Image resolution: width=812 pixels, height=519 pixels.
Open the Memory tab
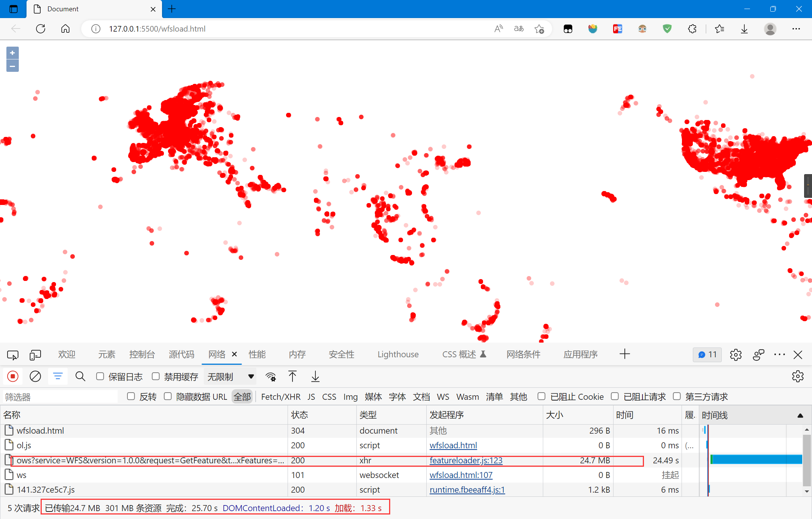point(297,354)
